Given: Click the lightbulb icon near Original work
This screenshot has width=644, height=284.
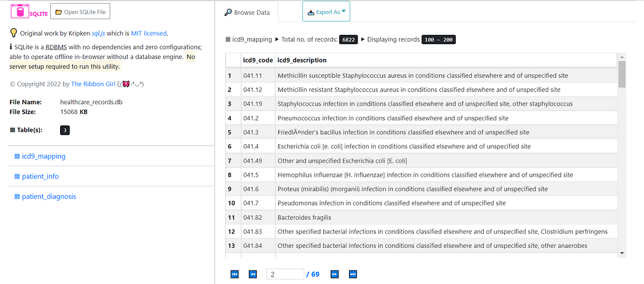Looking at the screenshot, I should click(13, 33).
